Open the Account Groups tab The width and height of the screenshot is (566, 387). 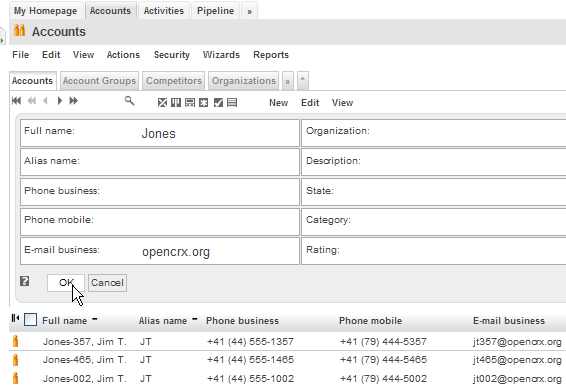point(99,81)
